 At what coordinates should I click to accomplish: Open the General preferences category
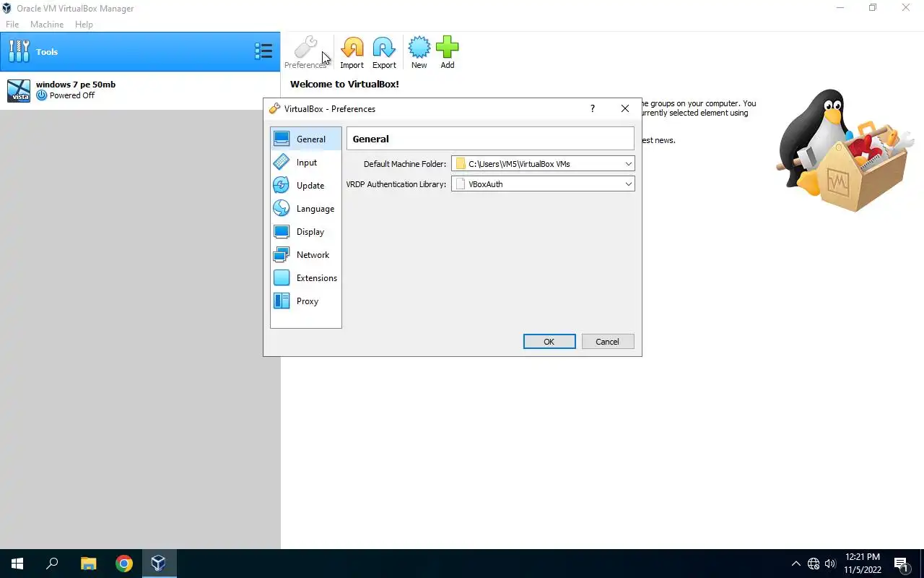(306, 139)
